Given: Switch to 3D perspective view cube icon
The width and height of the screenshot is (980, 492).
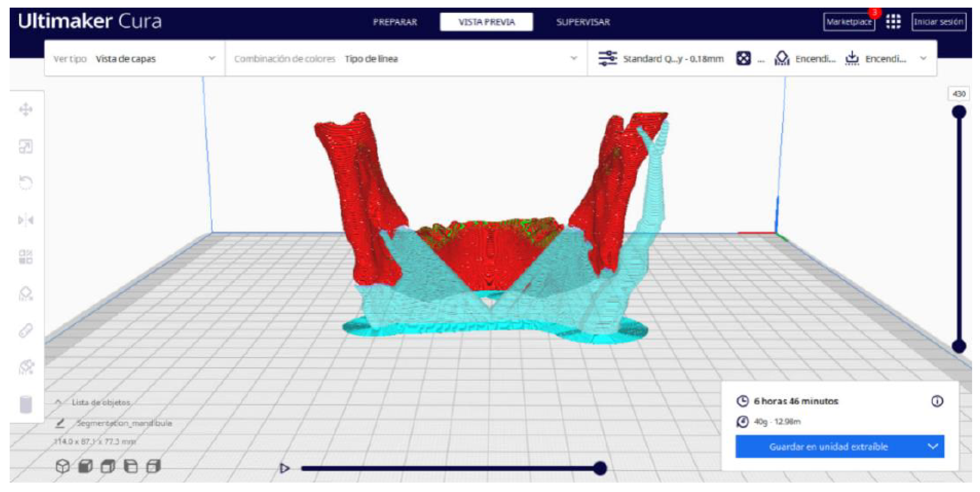Looking at the screenshot, I should (x=63, y=466).
